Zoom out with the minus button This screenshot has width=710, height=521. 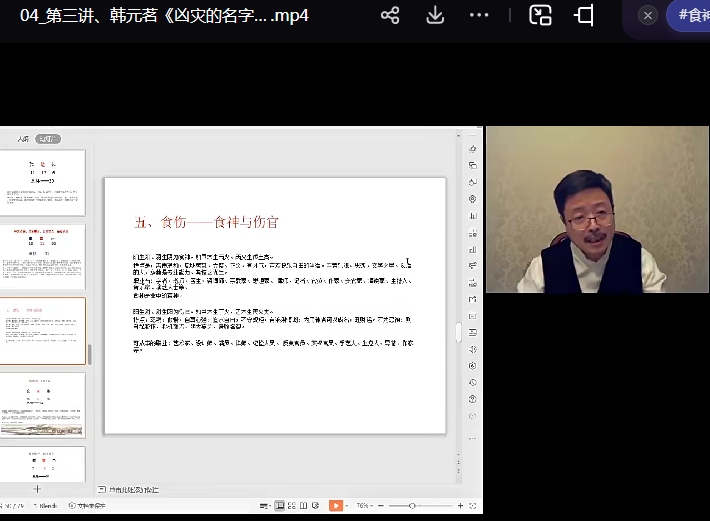381,506
